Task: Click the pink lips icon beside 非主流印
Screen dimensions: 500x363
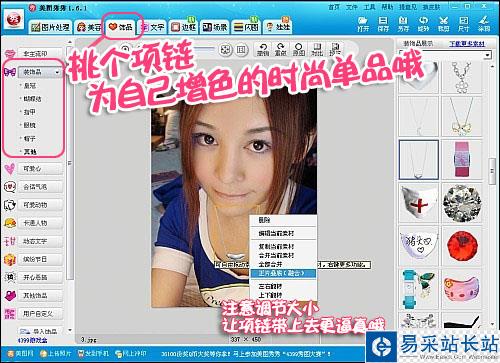Action: (10, 54)
